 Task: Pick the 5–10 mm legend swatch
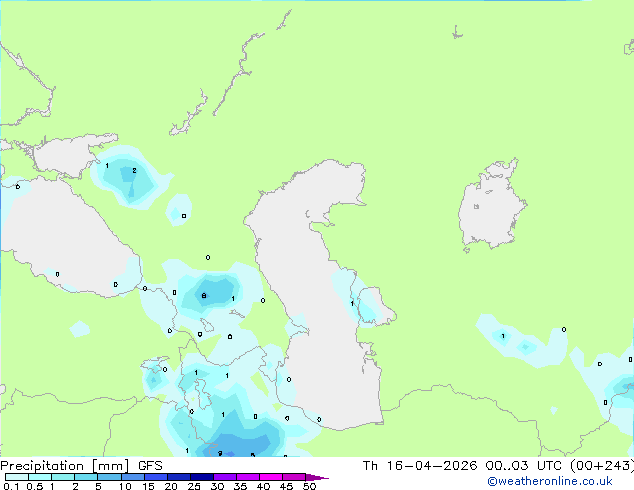click(109, 477)
